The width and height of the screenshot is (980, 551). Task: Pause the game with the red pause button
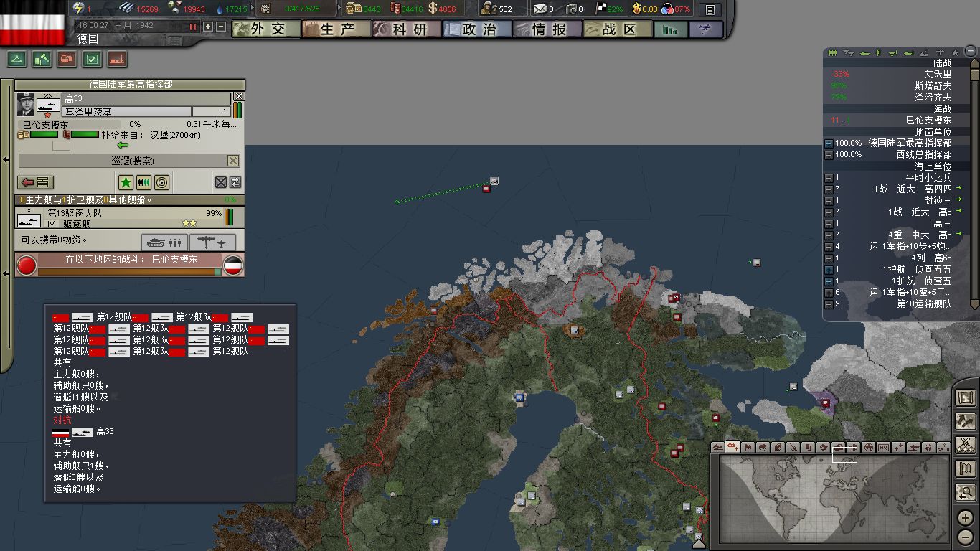[x=192, y=27]
